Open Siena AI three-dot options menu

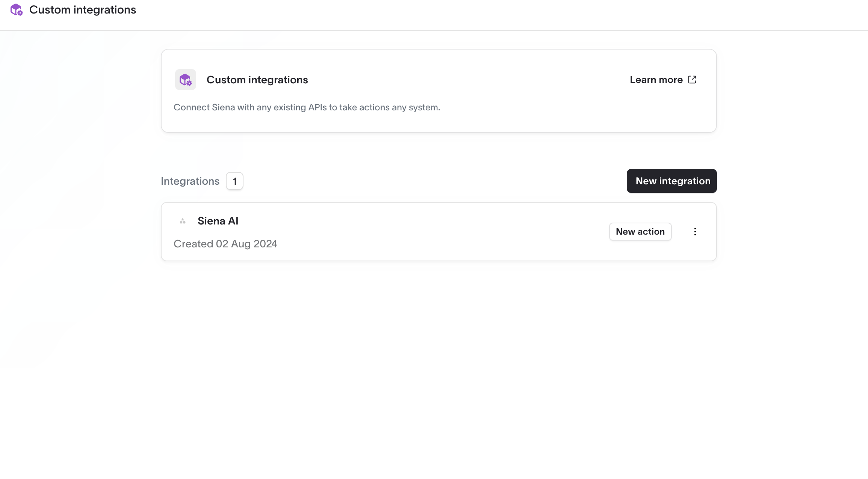click(695, 232)
